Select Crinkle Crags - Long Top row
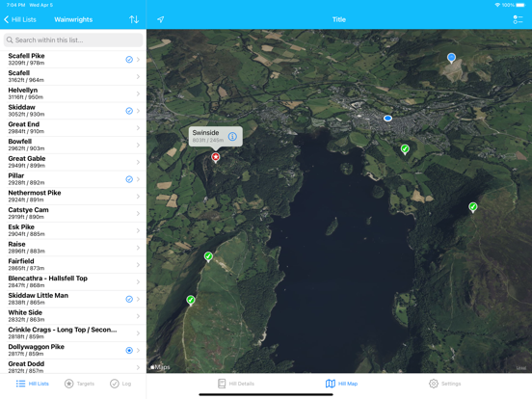Screen dimensions: 532x399 [73, 333]
